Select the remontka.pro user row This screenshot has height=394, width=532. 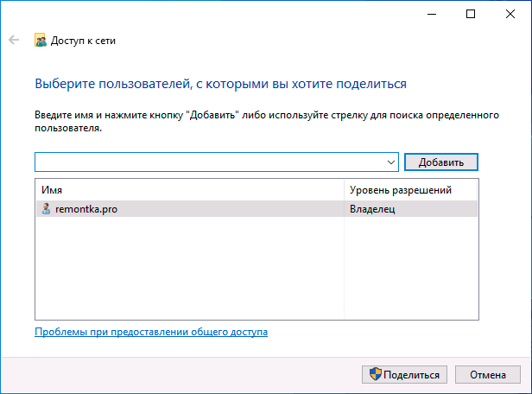point(256,209)
